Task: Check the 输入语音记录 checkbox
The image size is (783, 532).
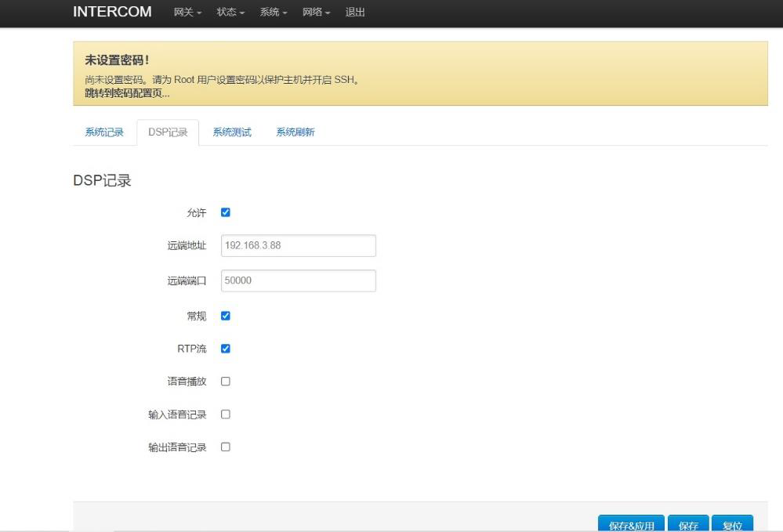Action: pyautogui.click(x=226, y=414)
